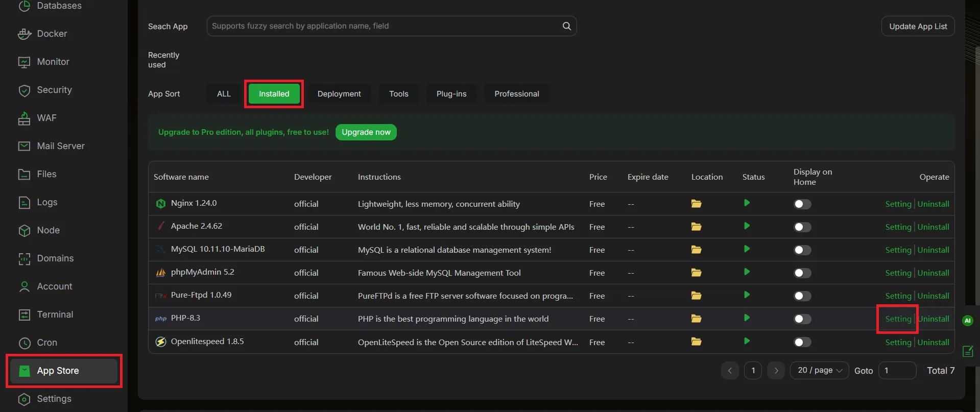Toggle Nginx display on home

(x=802, y=204)
